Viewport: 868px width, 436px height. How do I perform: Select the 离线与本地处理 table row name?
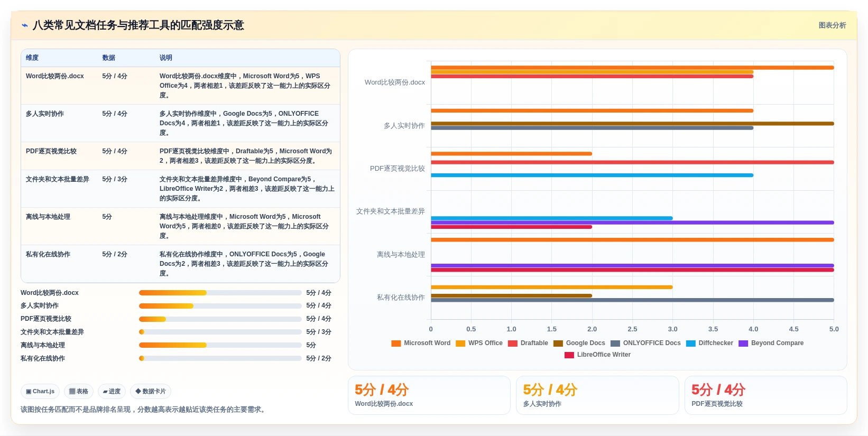pyautogui.click(x=48, y=217)
